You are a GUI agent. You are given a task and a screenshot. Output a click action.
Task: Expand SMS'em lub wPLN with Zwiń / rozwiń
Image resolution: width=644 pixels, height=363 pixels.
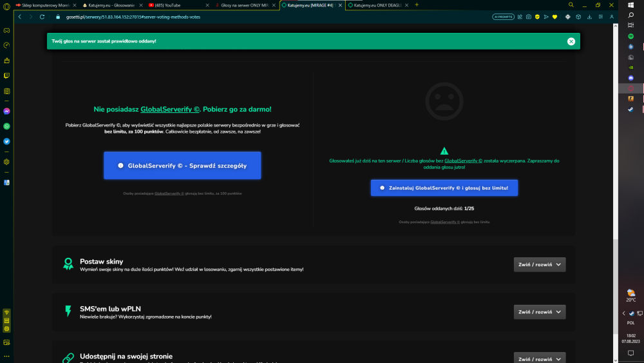point(539,311)
